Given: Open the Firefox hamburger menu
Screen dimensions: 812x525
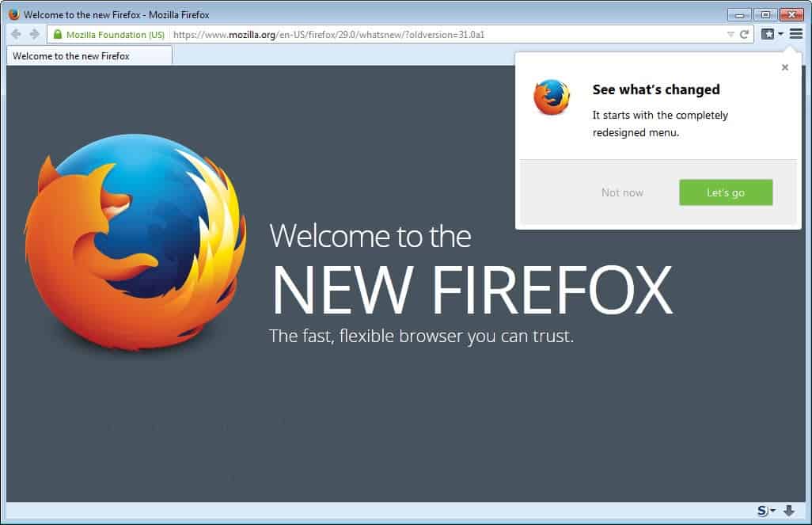Looking at the screenshot, I should pyautogui.click(x=795, y=34).
